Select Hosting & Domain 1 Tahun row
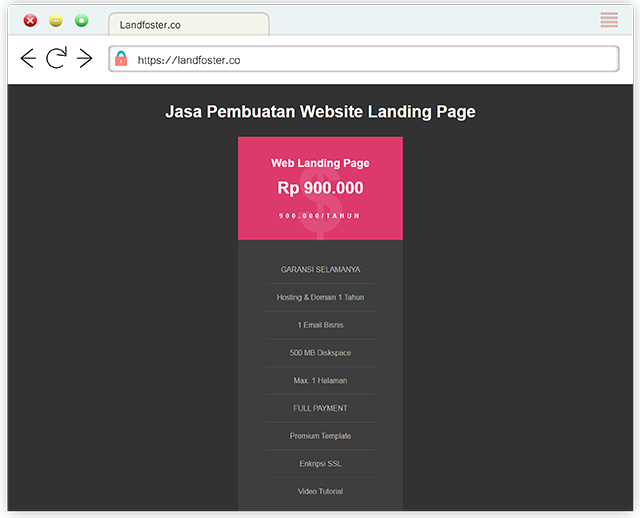 click(320, 297)
